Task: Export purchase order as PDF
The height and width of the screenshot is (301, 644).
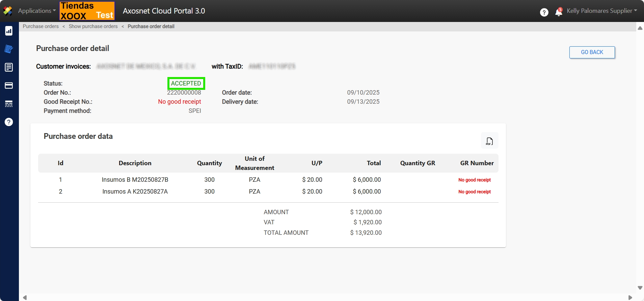Action: coord(489,141)
